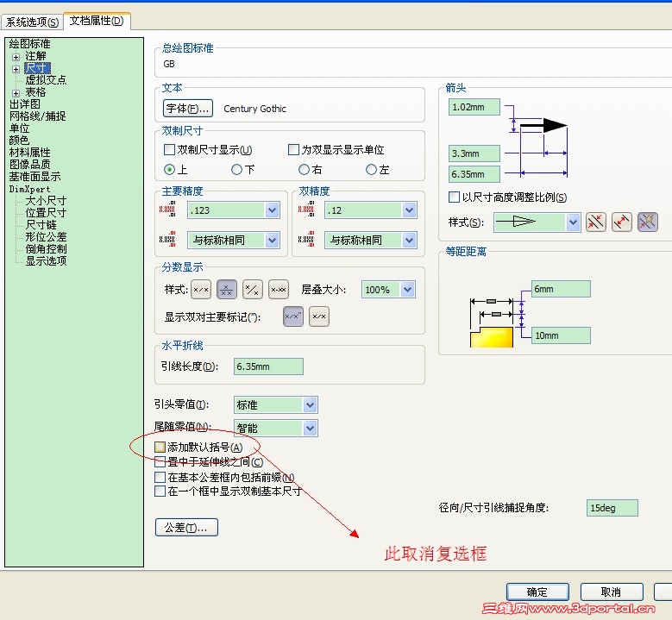Expand the 注解 tree node
672x620 pixels.
pos(16,57)
